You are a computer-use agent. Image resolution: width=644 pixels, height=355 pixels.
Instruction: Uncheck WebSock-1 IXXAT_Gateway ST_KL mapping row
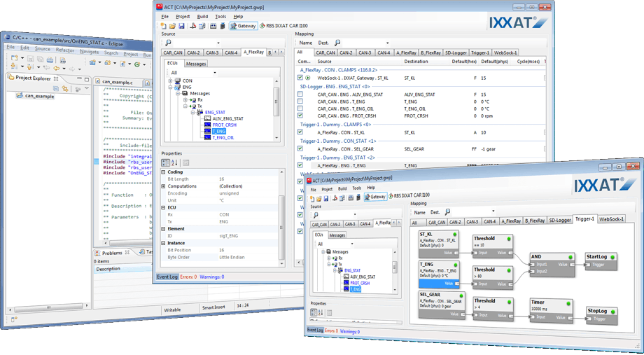tap(300, 78)
